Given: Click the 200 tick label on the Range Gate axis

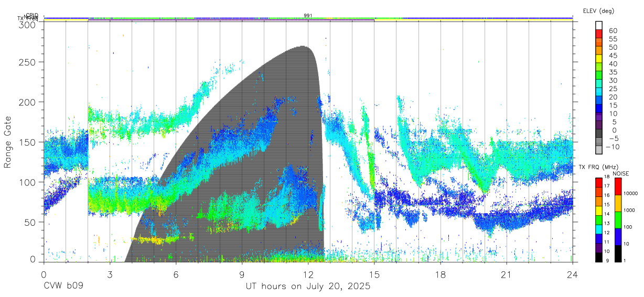Looking at the screenshot, I should click(27, 102).
